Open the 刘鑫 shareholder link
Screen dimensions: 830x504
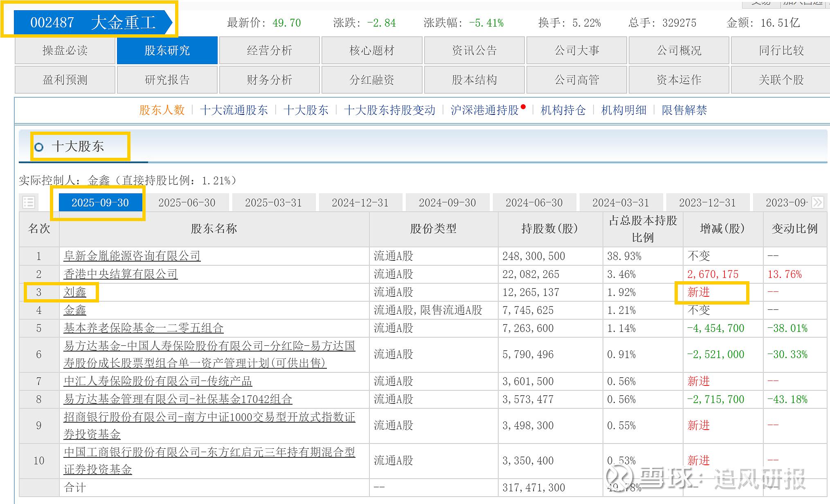tap(75, 292)
